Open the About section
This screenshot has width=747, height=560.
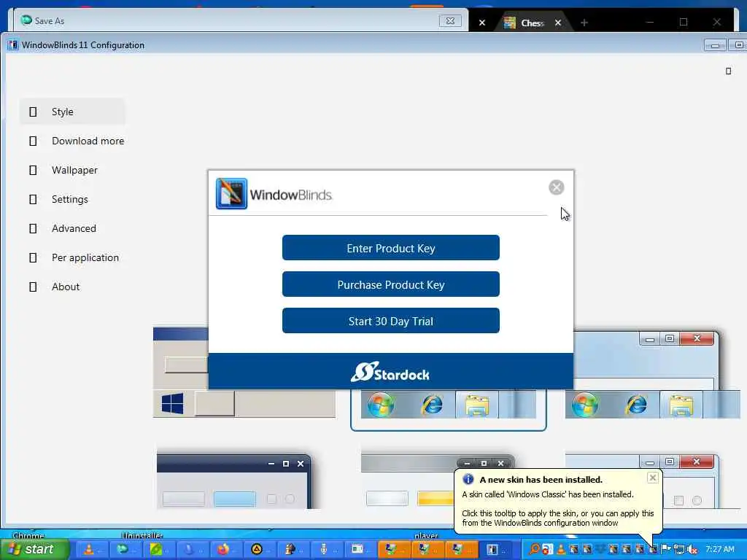click(72, 287)
